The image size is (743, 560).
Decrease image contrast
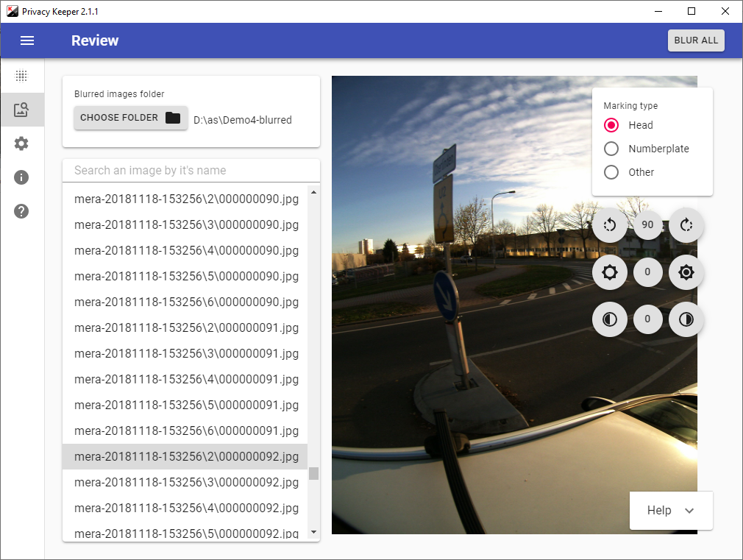click(610, 319)
